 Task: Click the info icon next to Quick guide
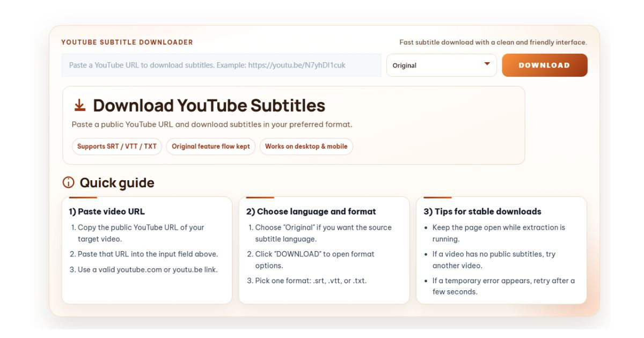(68, 183)
